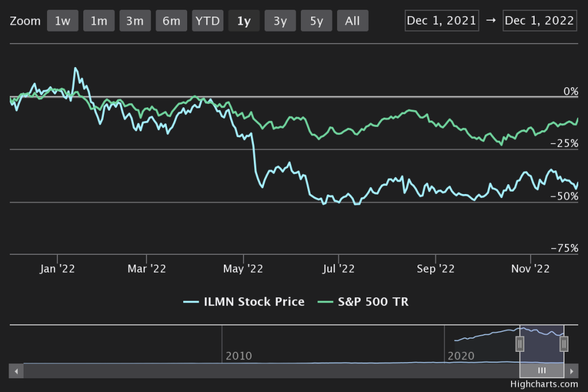
Task: Select the 1y zoom range
Action: tap(243, 21)
